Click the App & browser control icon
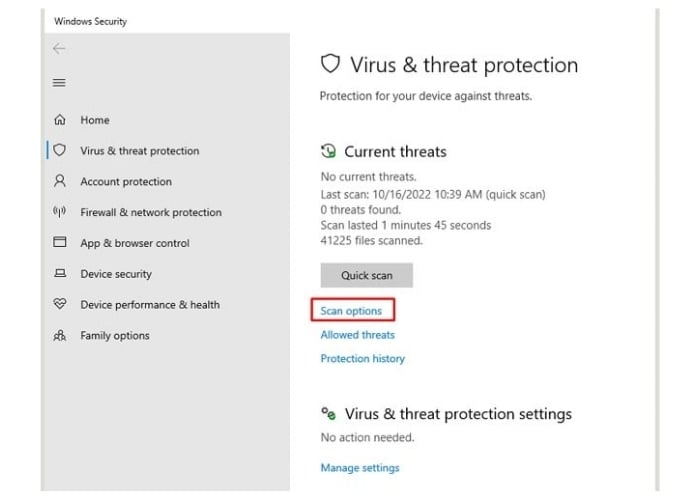The height and width of the screenshot is (500, 700). (59, 243)
